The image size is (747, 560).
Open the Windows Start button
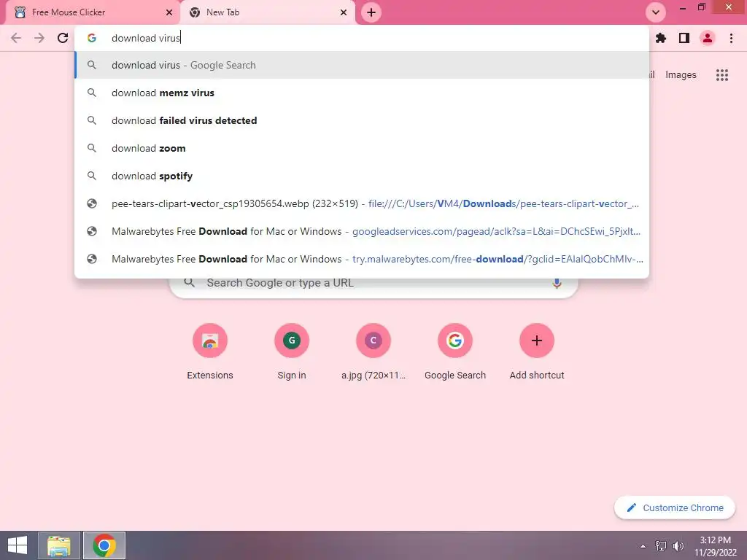18,545
